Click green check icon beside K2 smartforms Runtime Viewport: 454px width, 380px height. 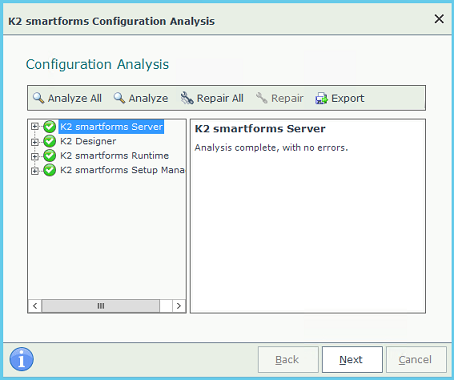click(x=50, y=156)
